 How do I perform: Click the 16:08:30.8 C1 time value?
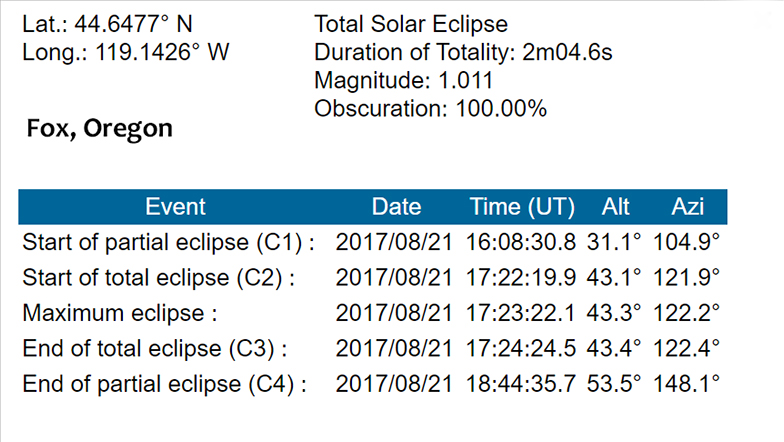click(x=520, y=242)
